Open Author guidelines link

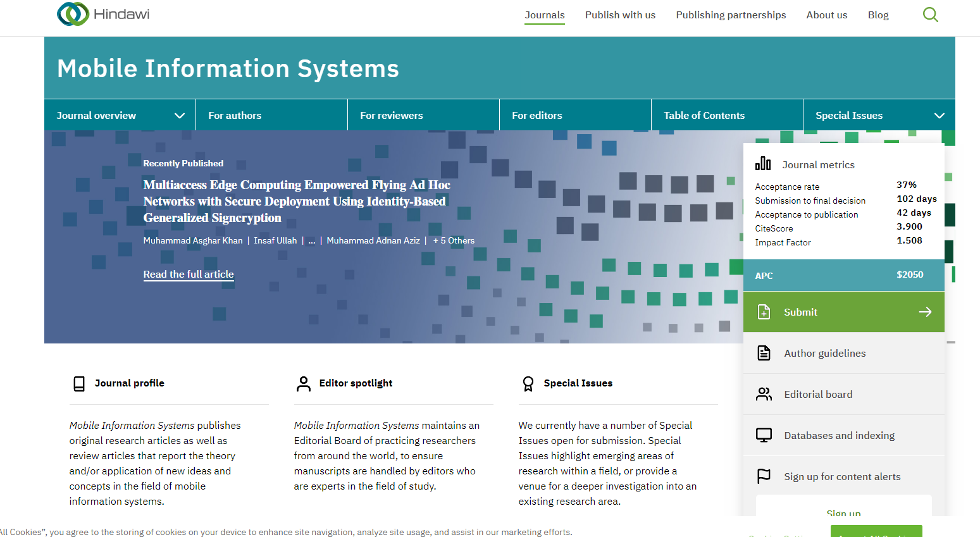coord(825,353)
